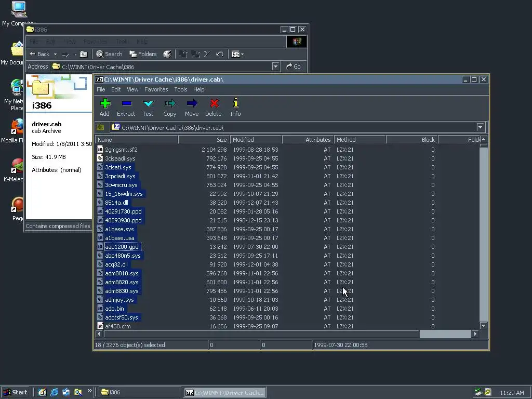Viewport: 532px width, 399px height.
Task: Open the Views dropdown in the i386 toolbar
Action: pos(237,54)
